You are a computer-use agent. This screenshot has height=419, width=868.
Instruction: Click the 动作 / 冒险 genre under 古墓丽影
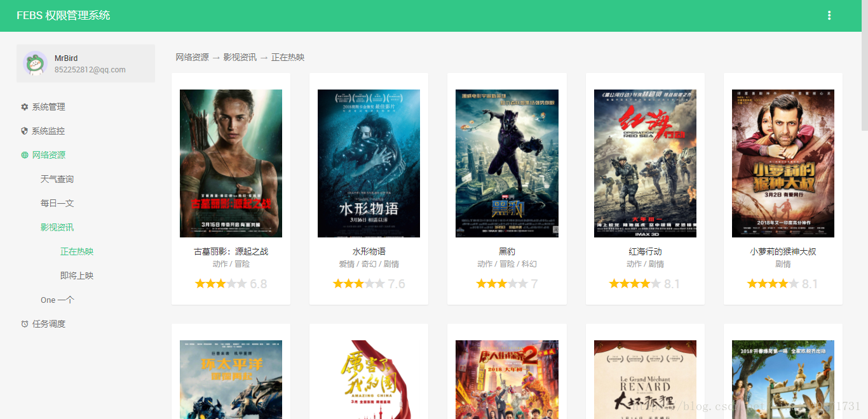231,264
